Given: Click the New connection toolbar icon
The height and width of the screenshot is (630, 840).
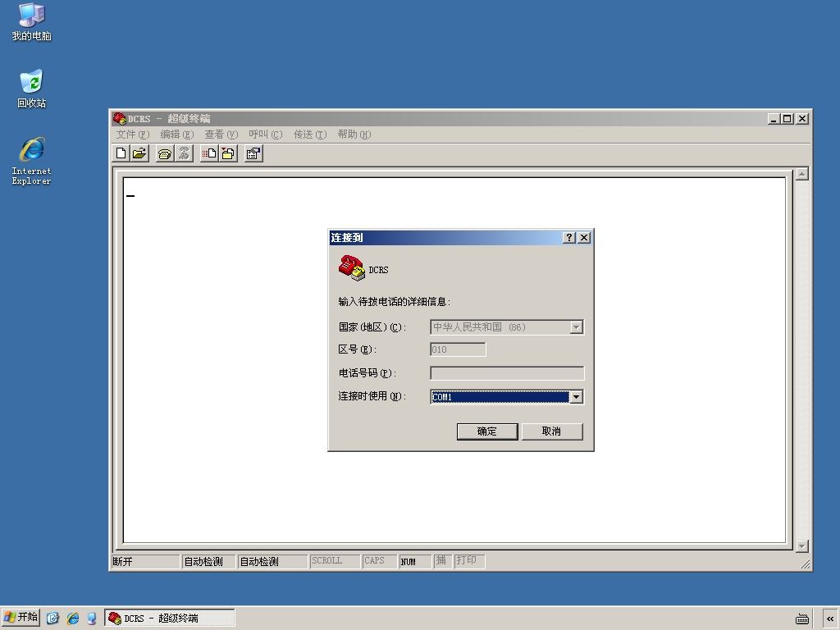Looking at the screenshot, I should click(121, 153).
